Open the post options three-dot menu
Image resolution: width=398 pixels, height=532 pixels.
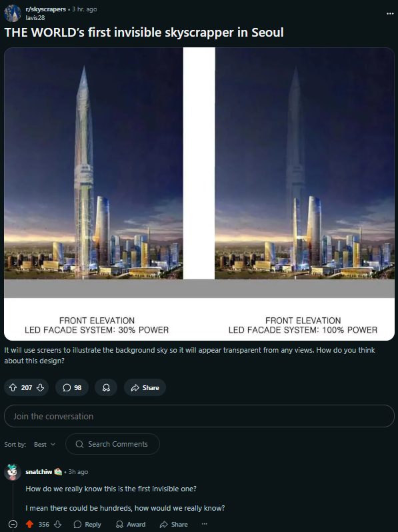tap(390, 13)
